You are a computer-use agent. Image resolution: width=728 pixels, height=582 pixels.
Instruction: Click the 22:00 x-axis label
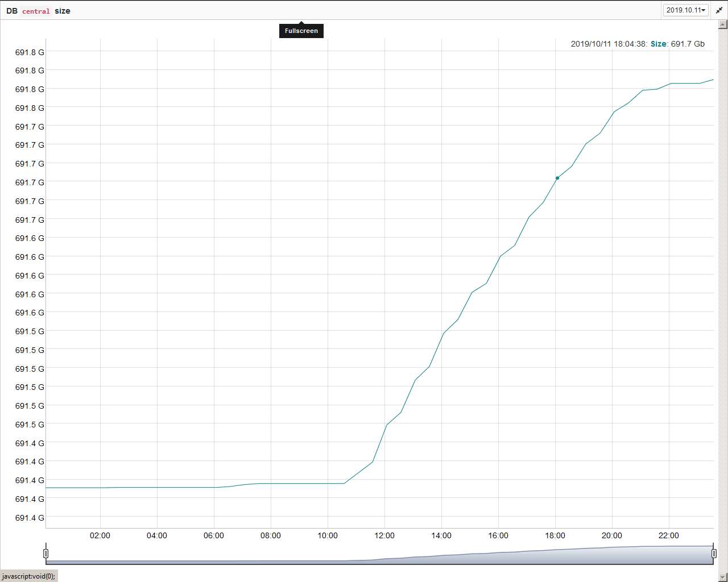pos(669,535)
